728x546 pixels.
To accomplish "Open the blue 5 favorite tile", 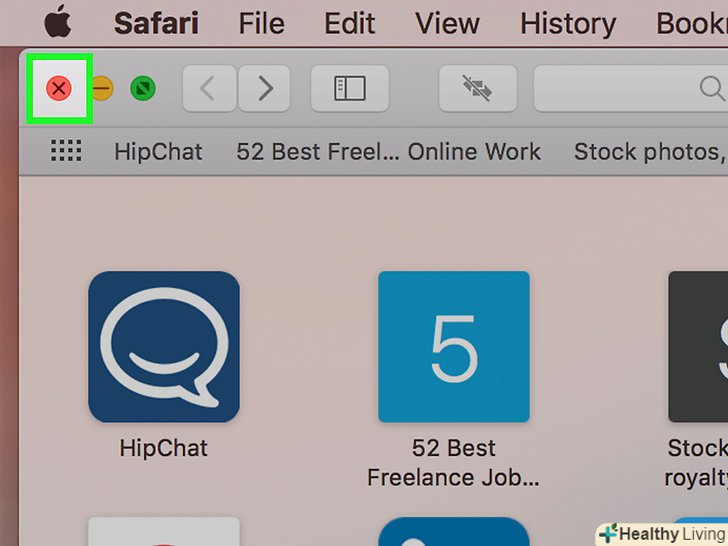I will click(x=454, y=347).
